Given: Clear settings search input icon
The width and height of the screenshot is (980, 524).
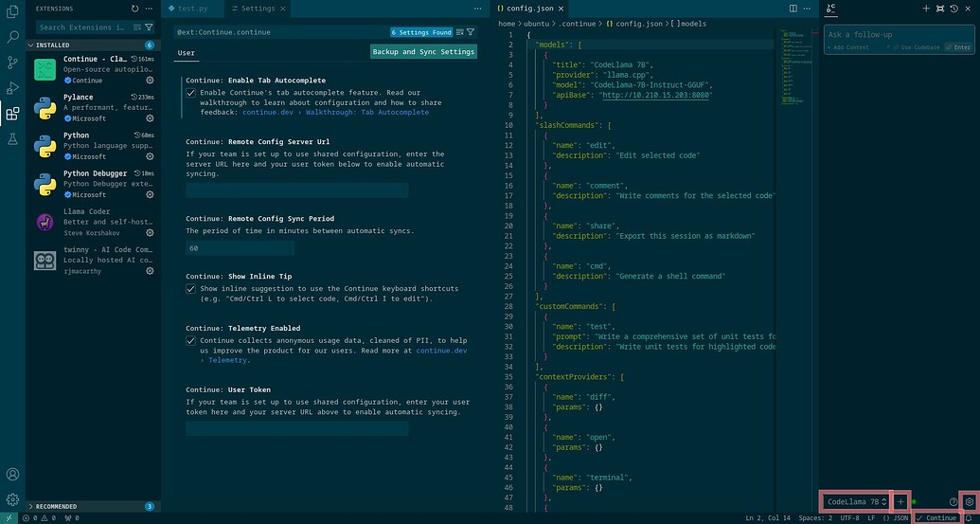Looking at the screenshot, I should click(x=460, y=32).
